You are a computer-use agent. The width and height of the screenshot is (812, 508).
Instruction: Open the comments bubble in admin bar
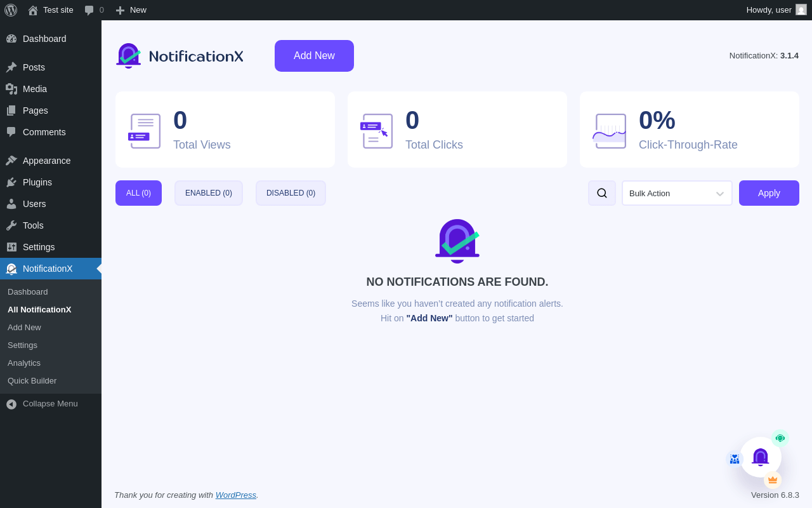(x=94, y=10)
